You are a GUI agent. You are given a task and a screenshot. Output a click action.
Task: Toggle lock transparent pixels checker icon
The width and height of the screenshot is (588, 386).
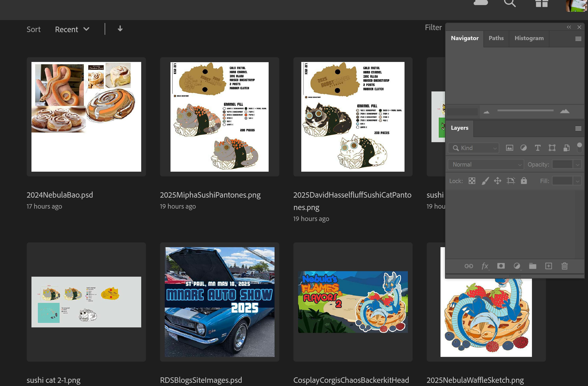[x=472, y=181]
